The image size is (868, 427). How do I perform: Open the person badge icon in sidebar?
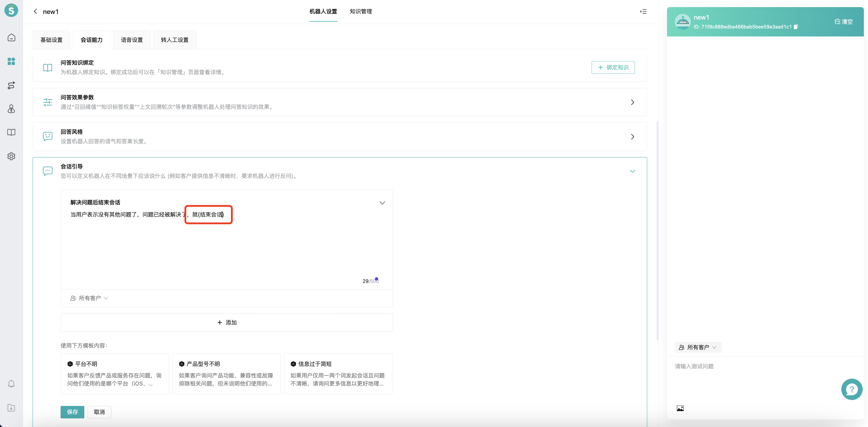point(11,109)
